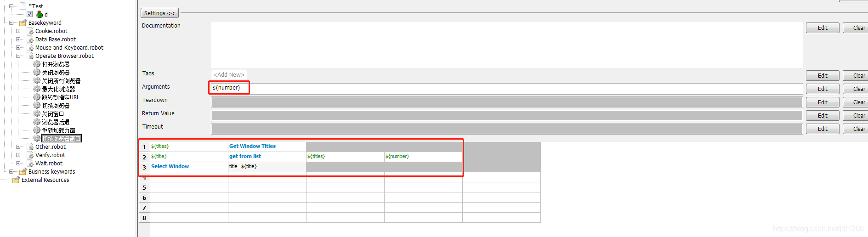Click Edit button for Arguments
Screen dimensions: 868x237
click(x=823, y=89)
